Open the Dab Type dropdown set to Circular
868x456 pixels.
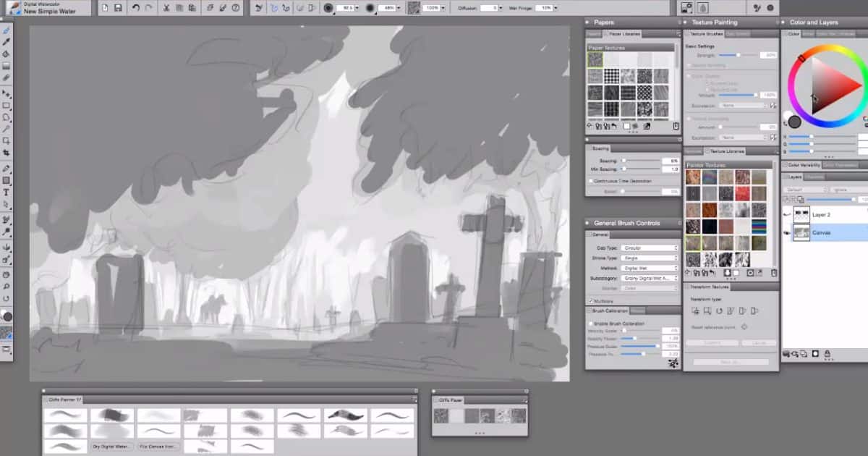649,247
